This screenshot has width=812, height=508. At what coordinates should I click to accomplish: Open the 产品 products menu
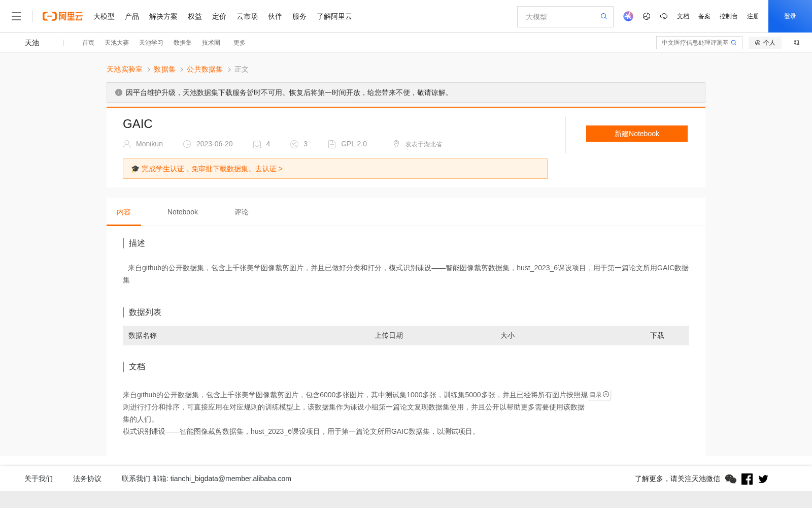click(132, 16)
